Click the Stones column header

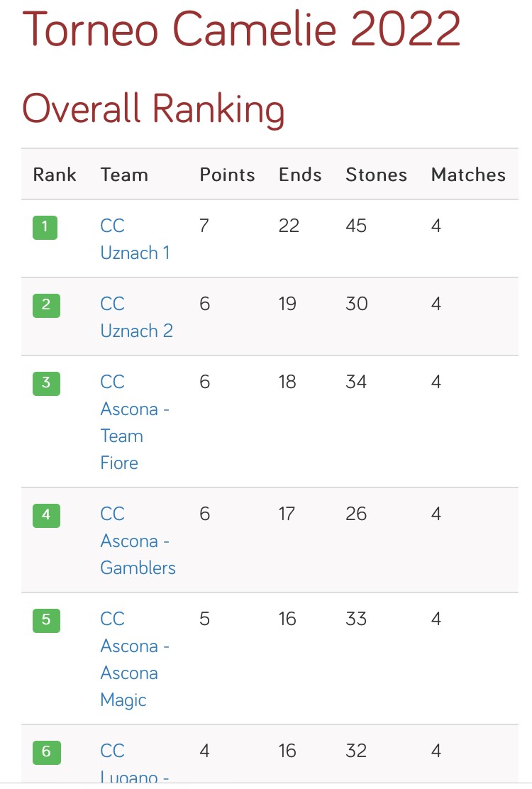click(376, 175)
